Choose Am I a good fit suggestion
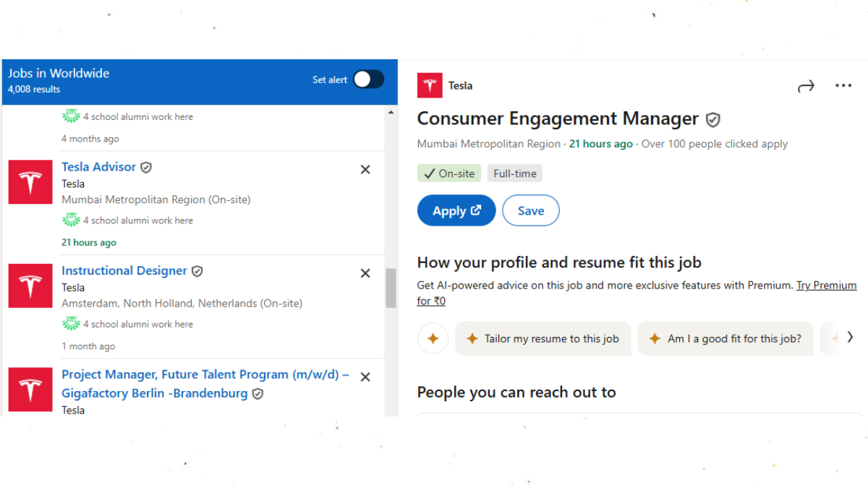 pyautogui.click(x=725, y=338)
